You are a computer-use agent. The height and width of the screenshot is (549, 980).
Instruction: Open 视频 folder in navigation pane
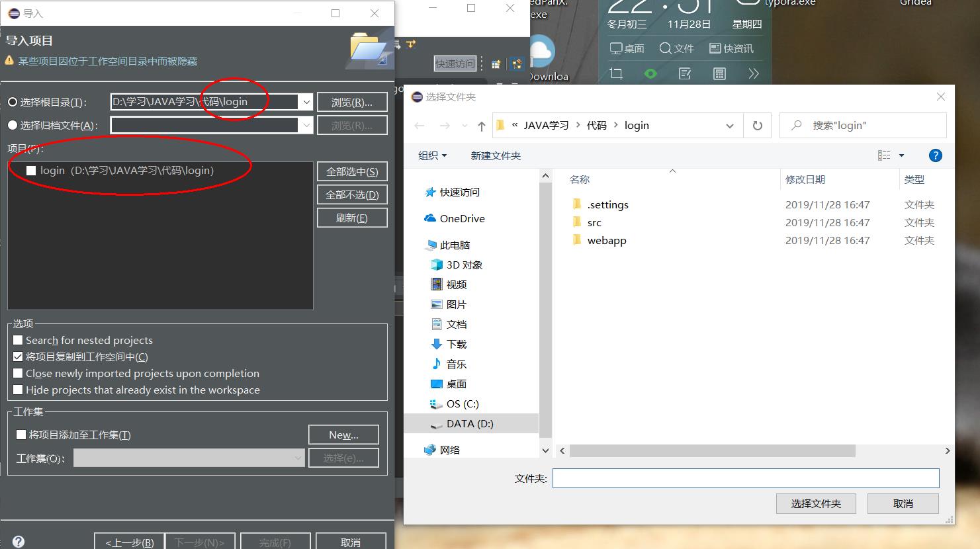(449, 284)
